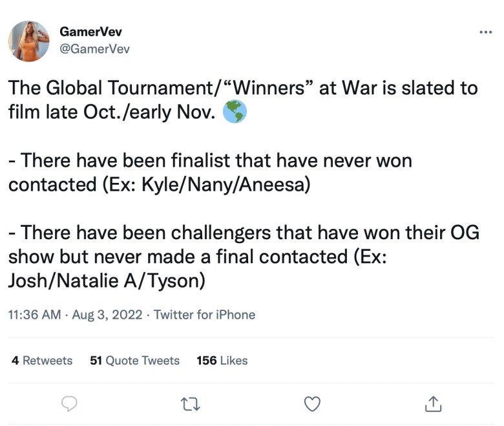504x426 pixels.
Task: Open the three-dot more options menu
Action: (x=485, y=32)
